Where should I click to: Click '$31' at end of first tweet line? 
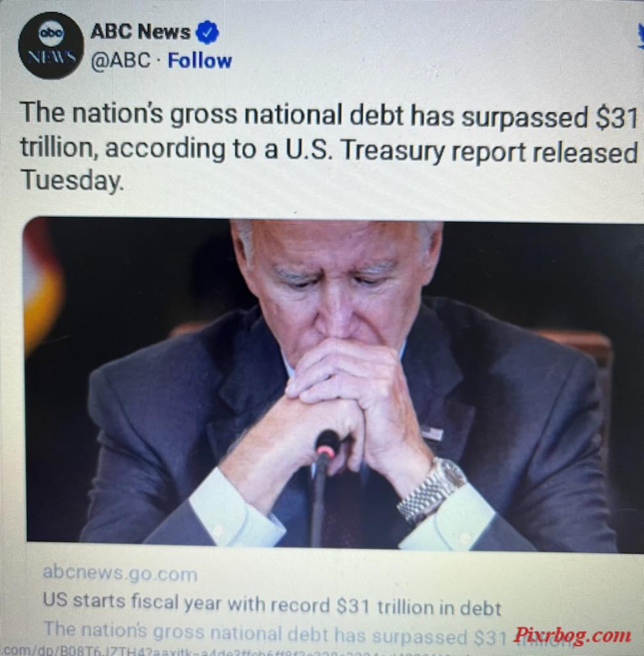coord(616,118)
